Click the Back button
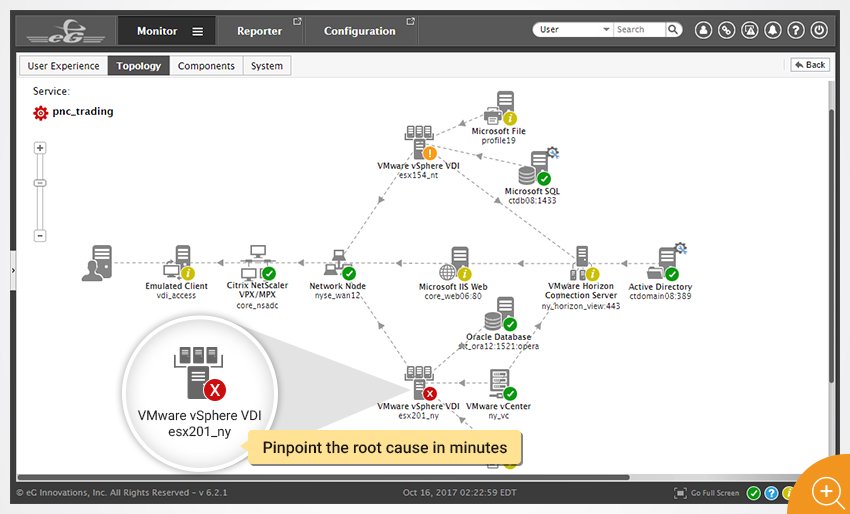The image size is (850, 514). [810, 65]
